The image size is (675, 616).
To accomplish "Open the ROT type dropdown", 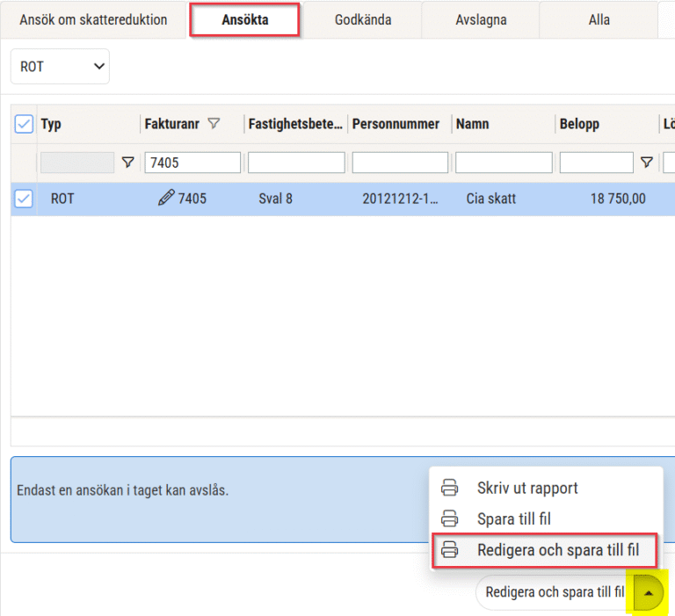I will click(60, 67).
